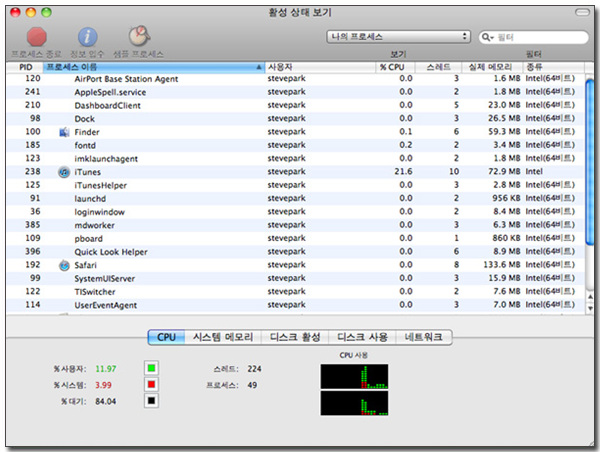Select the loginwindow process
The image size is (600, 452).
tap(295, 212)
